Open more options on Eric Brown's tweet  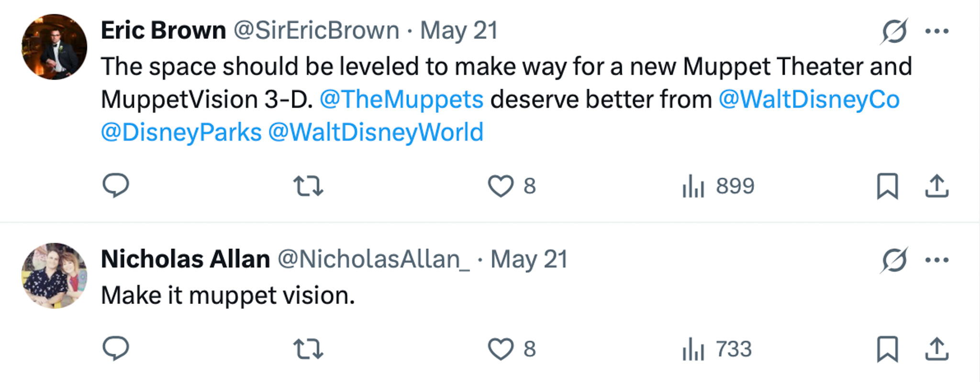pyautogui.click(x=936, y=32)
